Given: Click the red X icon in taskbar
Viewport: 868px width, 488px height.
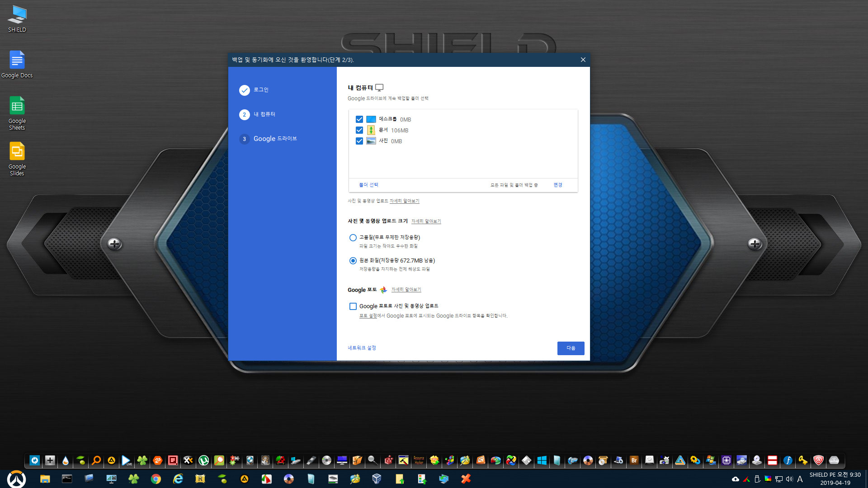Looking at the screenshot, I should coord(466,479).
